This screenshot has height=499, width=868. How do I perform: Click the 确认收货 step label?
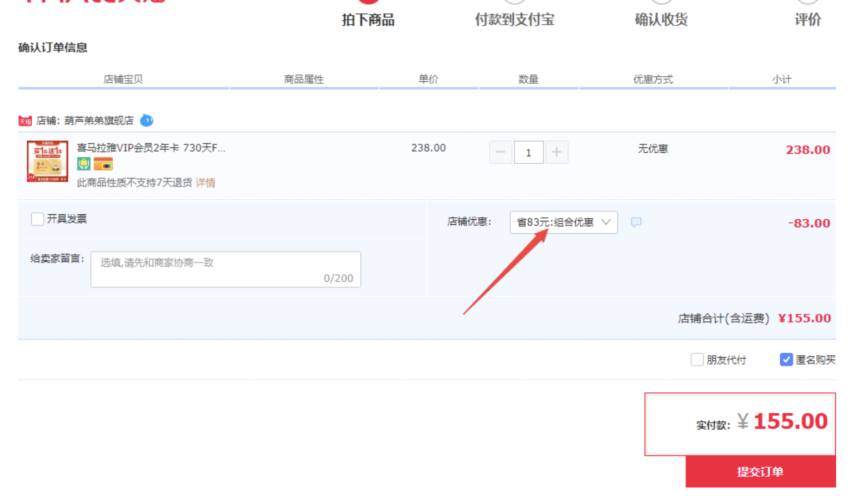[661, 20]
